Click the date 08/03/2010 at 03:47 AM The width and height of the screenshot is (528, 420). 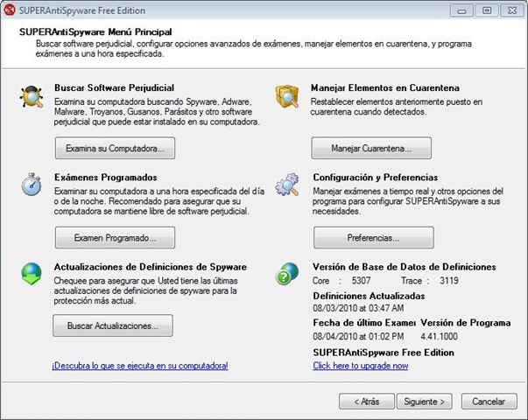[358, 308]
